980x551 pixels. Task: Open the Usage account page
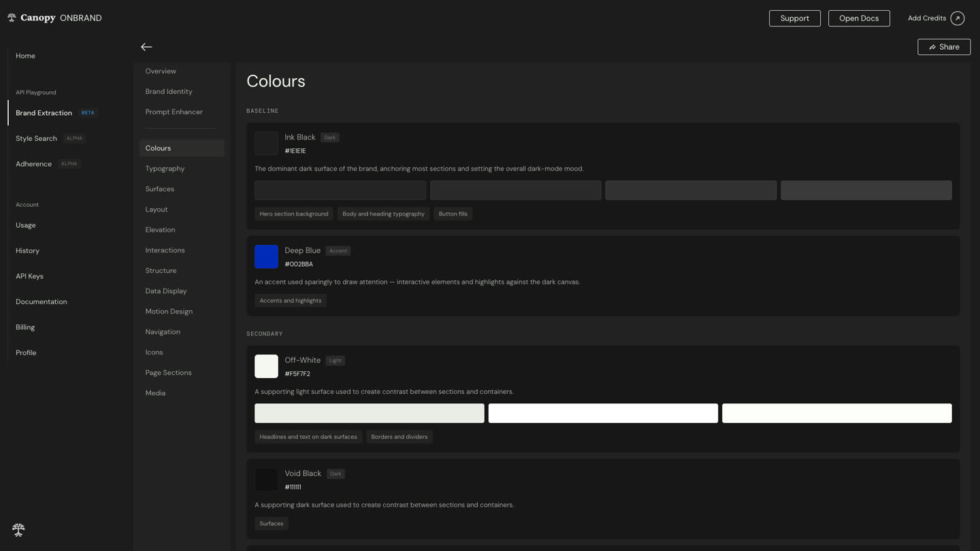pyautogui.click(x=26, y=225)
